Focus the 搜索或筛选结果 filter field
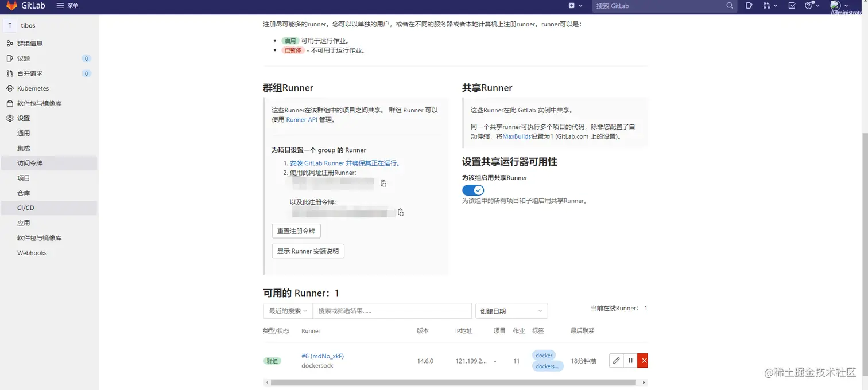This screenshot has height=390, width=868. pyautogui.click(x=392, y=311)
